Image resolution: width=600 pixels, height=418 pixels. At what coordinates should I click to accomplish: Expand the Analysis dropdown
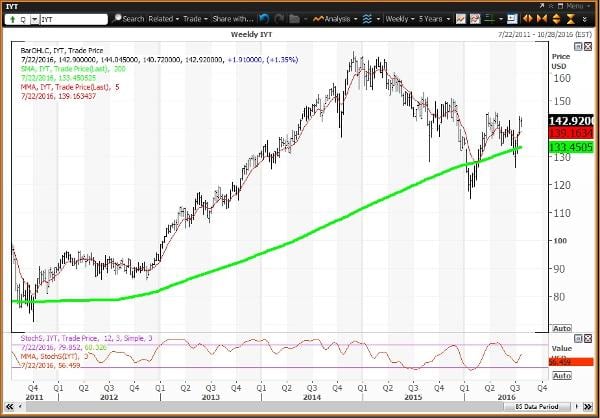pos(334,18)
